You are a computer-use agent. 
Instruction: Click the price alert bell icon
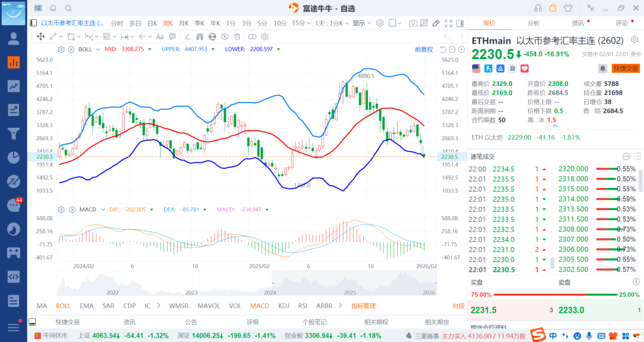tap(603, 69)
